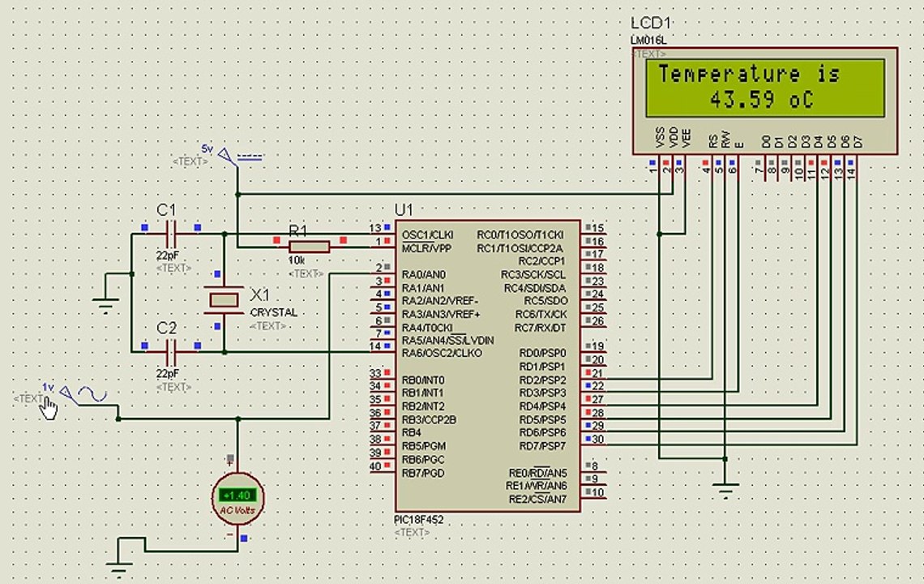
Task: Click the RE2/CS/AN7 pin label
Action: click(x=537, y=500)
